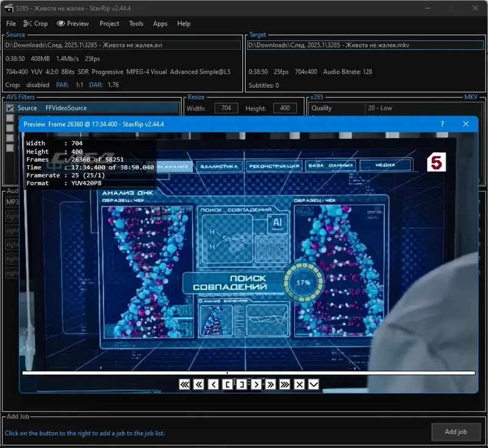Click the x265 encoder link
The image size is (488, 448).
317,97
